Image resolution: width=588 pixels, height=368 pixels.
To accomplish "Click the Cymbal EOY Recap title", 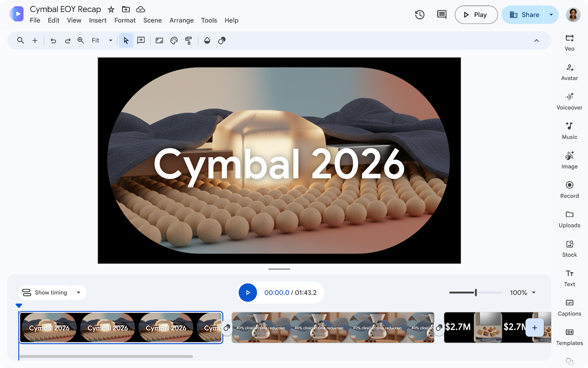I will pyautogui.click(x=65, y=9).
